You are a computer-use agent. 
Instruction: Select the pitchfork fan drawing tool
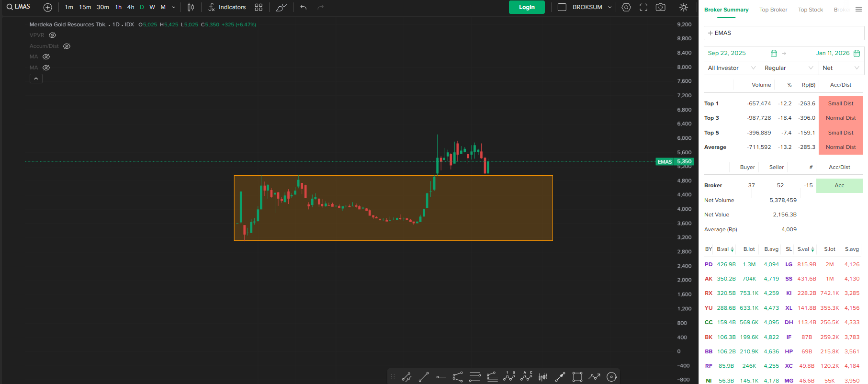coord(458,377)
